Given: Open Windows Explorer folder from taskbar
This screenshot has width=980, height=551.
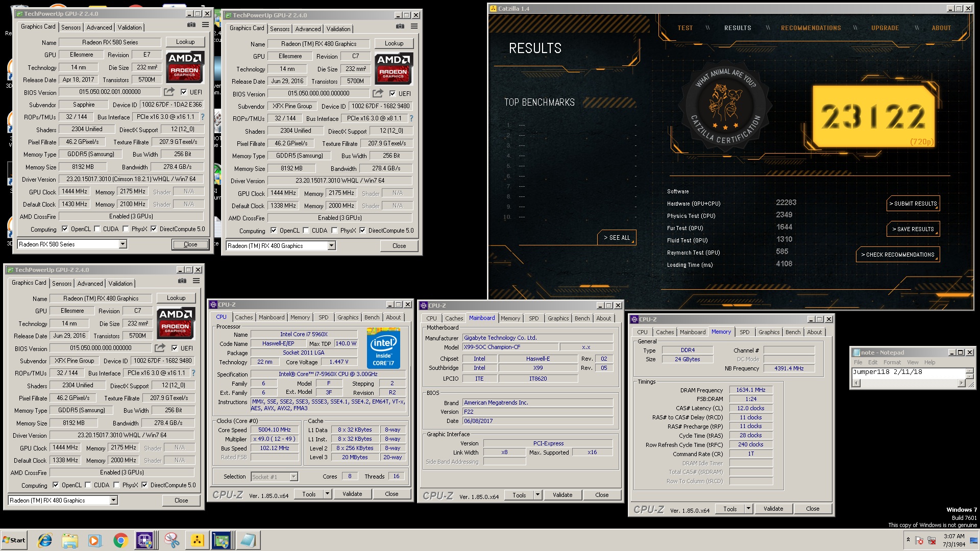Looking at the screenshot, I should [70, 540].
